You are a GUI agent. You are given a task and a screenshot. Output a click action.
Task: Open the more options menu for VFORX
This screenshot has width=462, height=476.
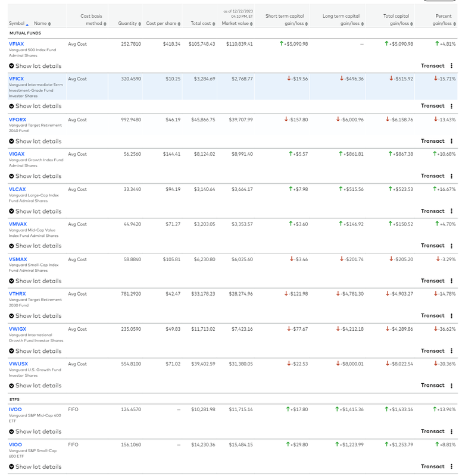(451, 141)
